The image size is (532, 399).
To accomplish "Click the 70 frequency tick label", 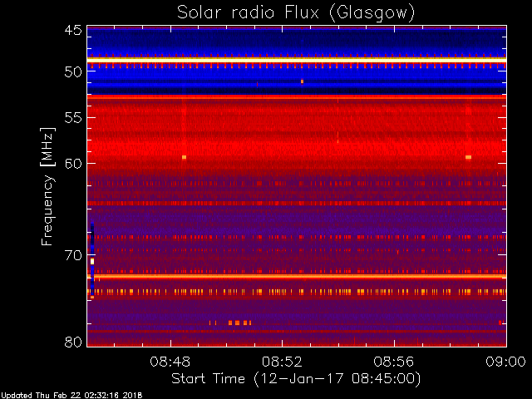I will point(73,255).
